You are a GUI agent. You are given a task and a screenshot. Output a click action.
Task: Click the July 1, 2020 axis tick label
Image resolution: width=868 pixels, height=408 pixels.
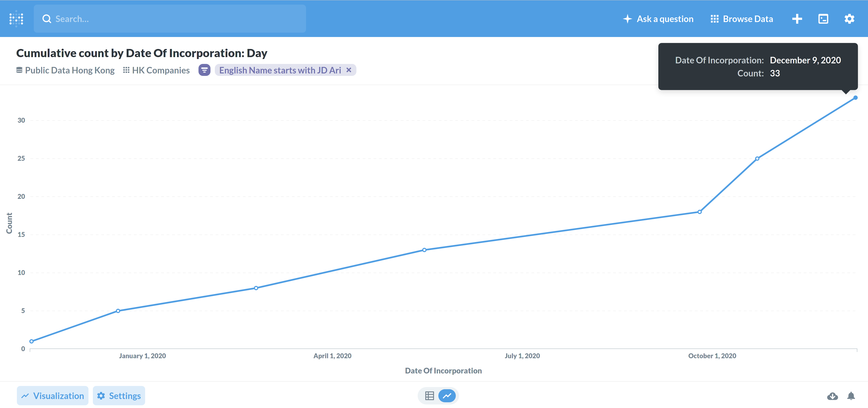(x=522, y=356)
